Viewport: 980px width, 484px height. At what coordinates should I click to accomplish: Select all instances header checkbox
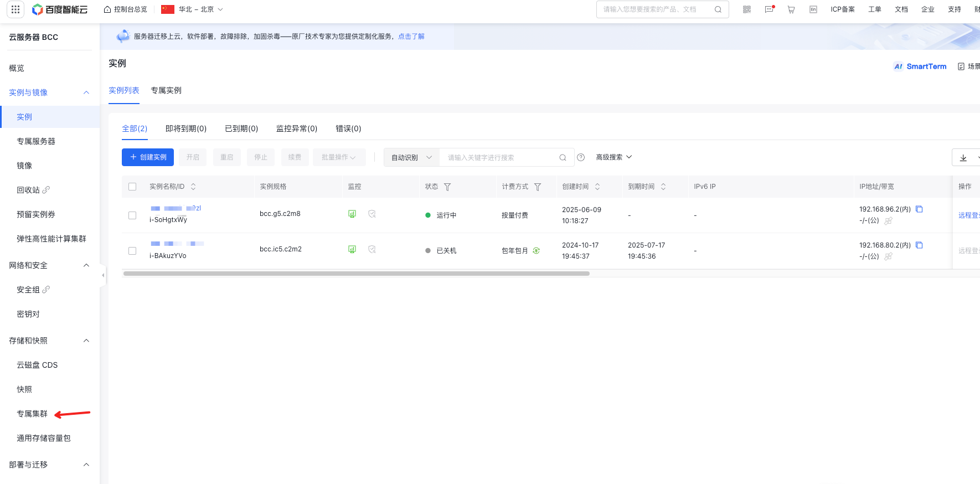pos(132,187)
